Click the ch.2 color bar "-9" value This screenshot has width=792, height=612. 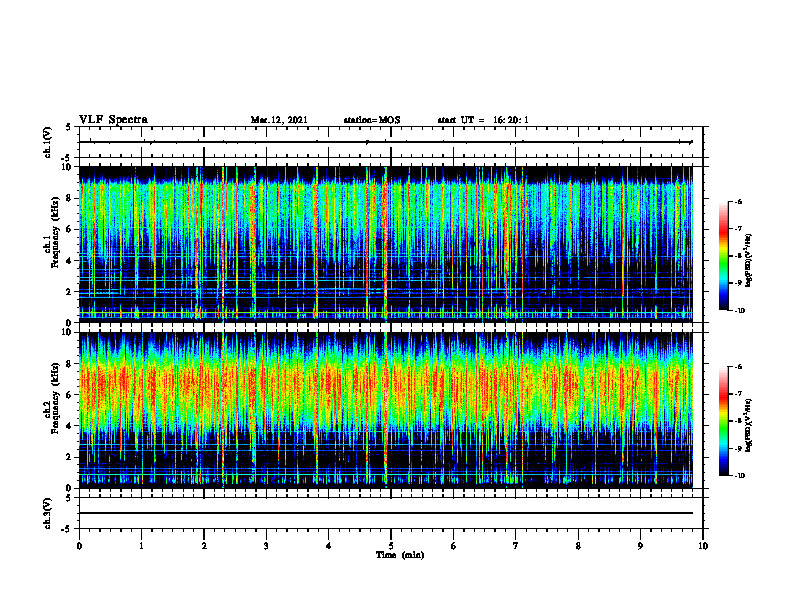click(x=738, y=448)
